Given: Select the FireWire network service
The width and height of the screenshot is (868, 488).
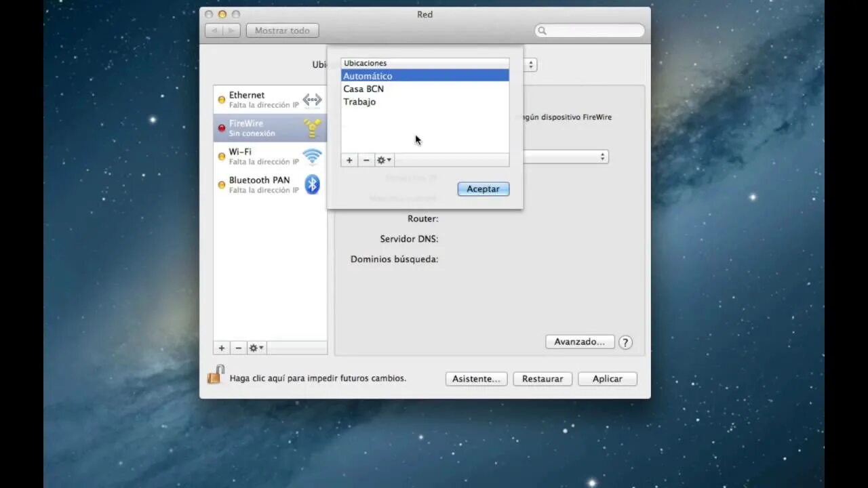Looking at the screenshot, I should tap(270, 128).
